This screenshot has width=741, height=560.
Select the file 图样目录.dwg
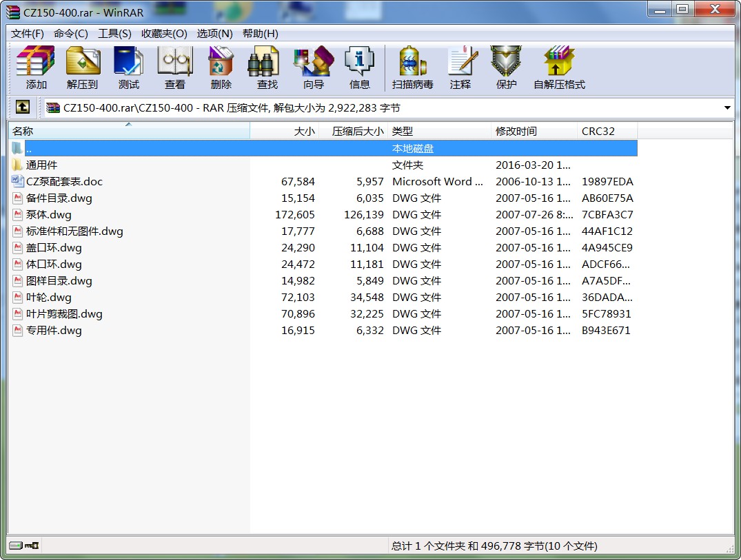59,280
